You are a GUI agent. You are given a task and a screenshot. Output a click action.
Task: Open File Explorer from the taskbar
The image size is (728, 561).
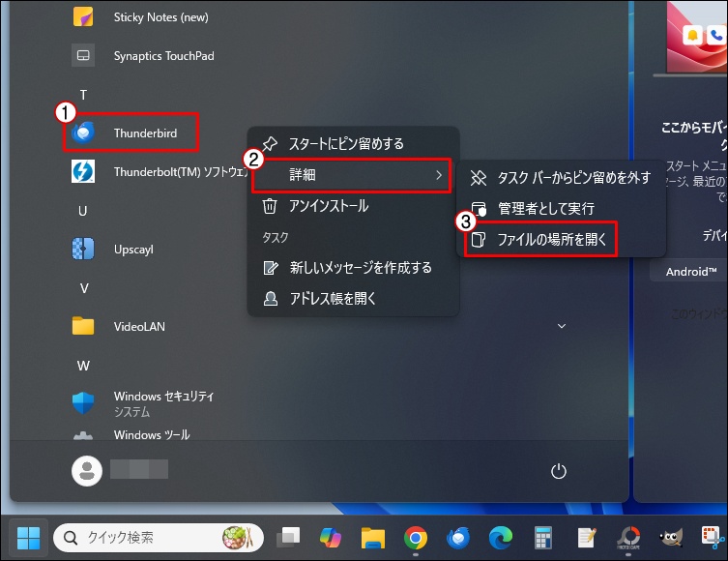click(x=373, y=538)
